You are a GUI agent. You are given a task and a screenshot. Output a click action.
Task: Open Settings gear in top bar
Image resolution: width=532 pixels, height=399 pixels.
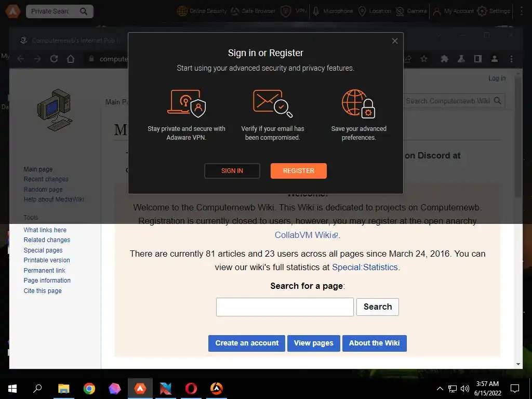pos(494,11)
